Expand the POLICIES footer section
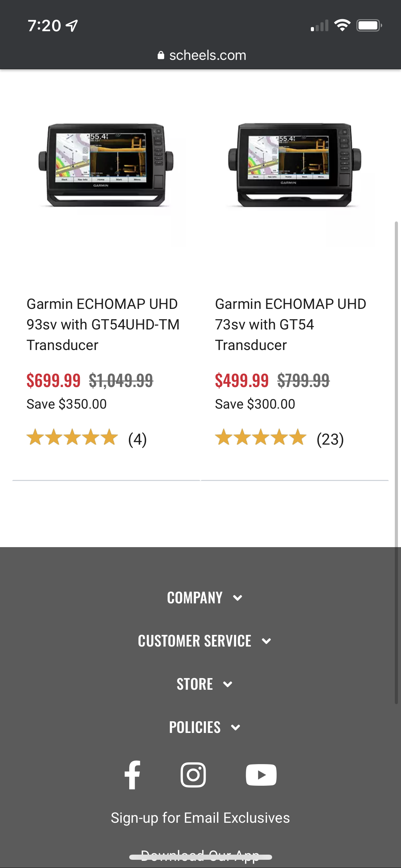Viewport: 401px width, 868px height. tap(205, 727)
